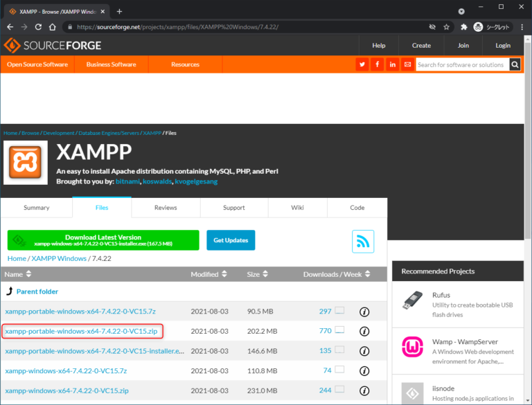Open the RSS feed icon

tap(363, 242)
